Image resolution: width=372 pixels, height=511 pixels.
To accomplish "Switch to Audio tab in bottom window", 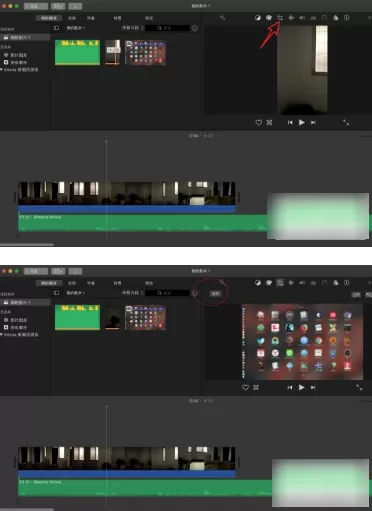I will [72, 283].
